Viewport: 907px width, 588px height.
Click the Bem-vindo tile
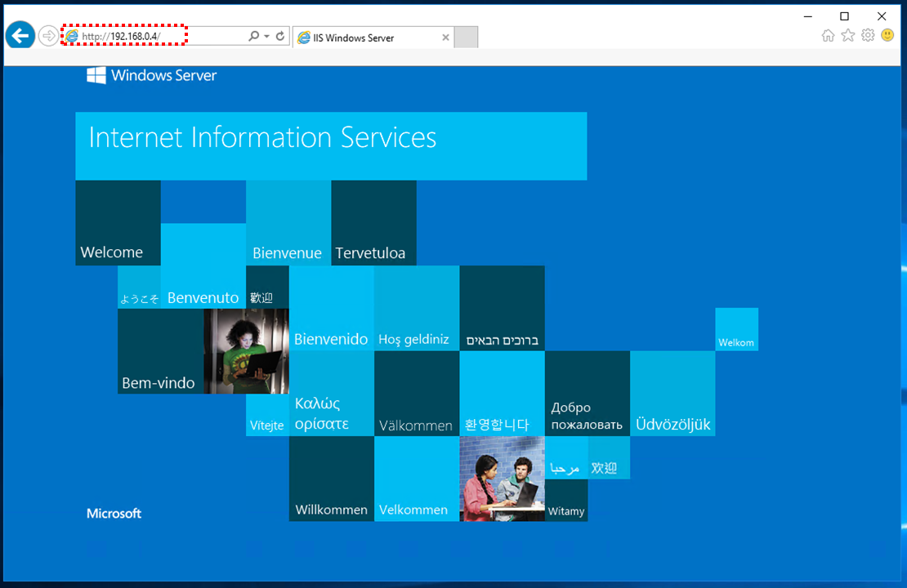point(161,351)
